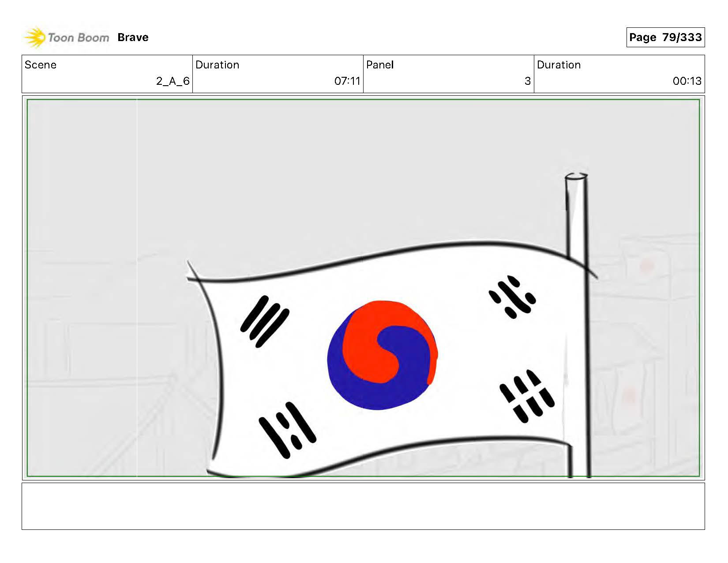This screenshot has height=563, width=728.
Task: Click the red-blue taegeuk circle
Action: click(x=383, y=355)
